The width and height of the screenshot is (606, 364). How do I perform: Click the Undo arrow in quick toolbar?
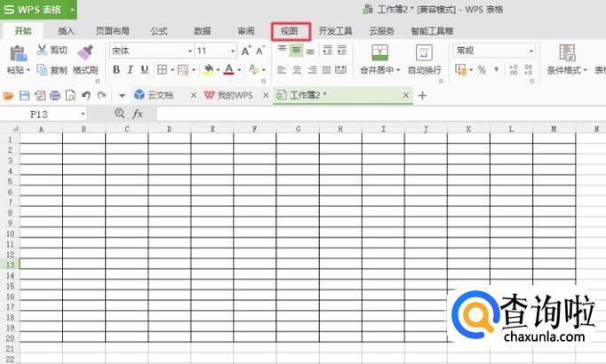point(86,95)
